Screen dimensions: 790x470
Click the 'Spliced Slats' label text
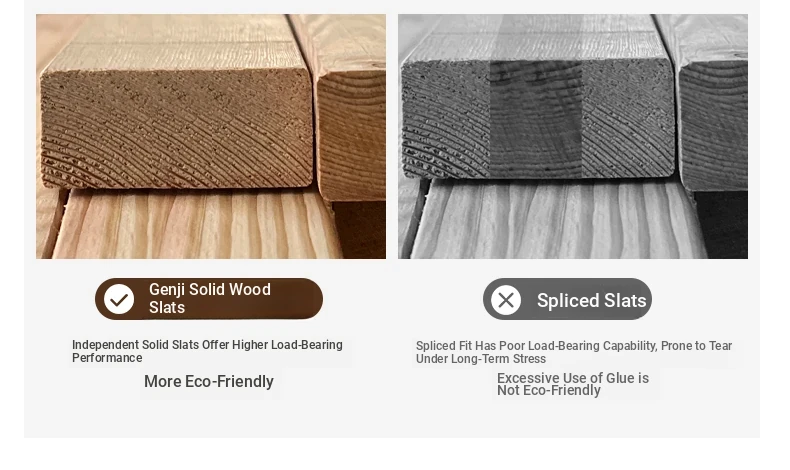(591, 301)
